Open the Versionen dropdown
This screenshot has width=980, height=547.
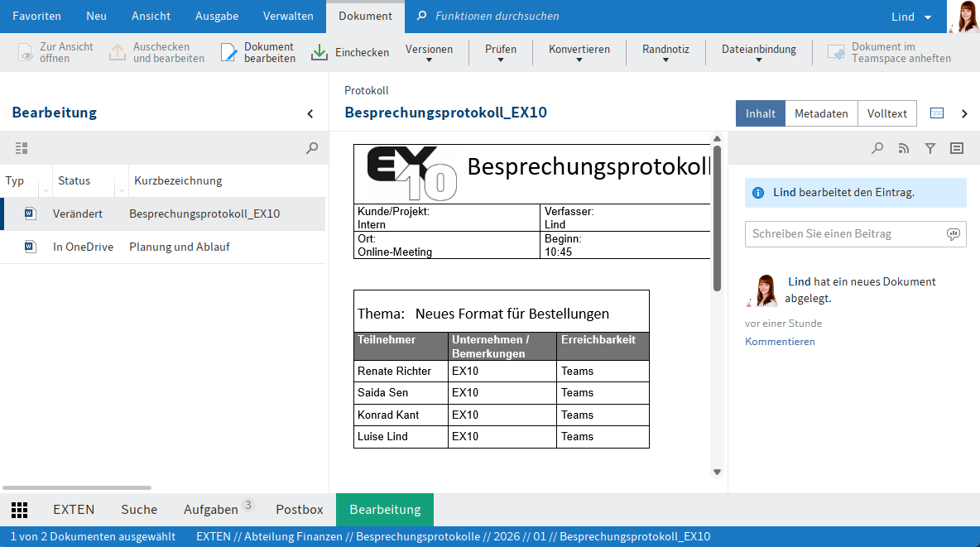[x=428, y=51]
